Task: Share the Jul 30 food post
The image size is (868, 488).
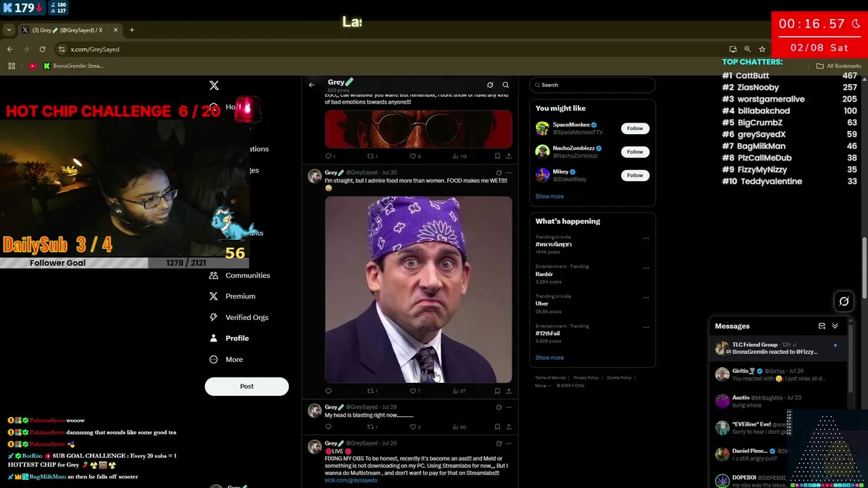Action: 509,391
